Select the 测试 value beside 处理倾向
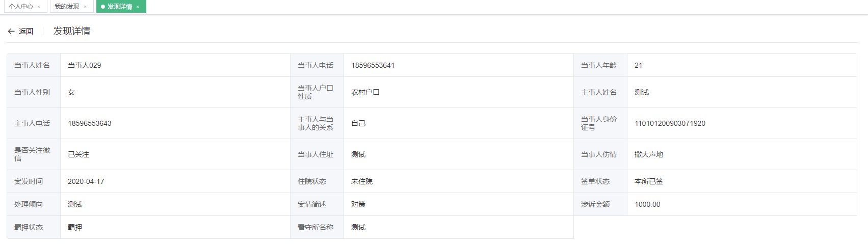 coord(75,204)
